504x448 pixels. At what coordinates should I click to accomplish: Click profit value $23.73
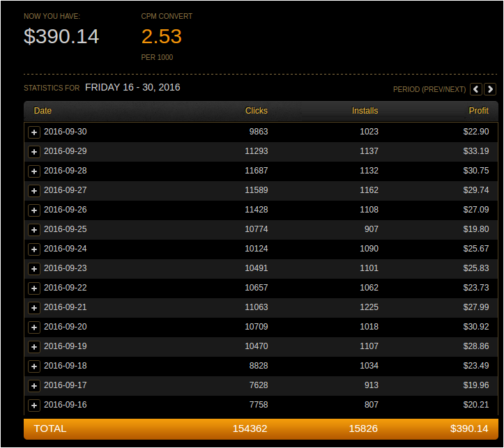(475, 288)
